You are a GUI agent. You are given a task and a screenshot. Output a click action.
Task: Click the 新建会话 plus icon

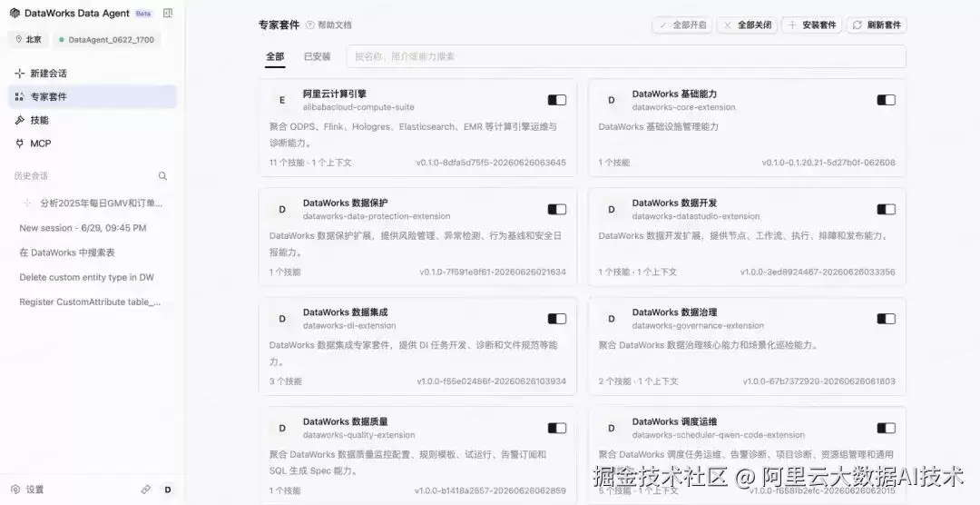(x=20, y=74)
